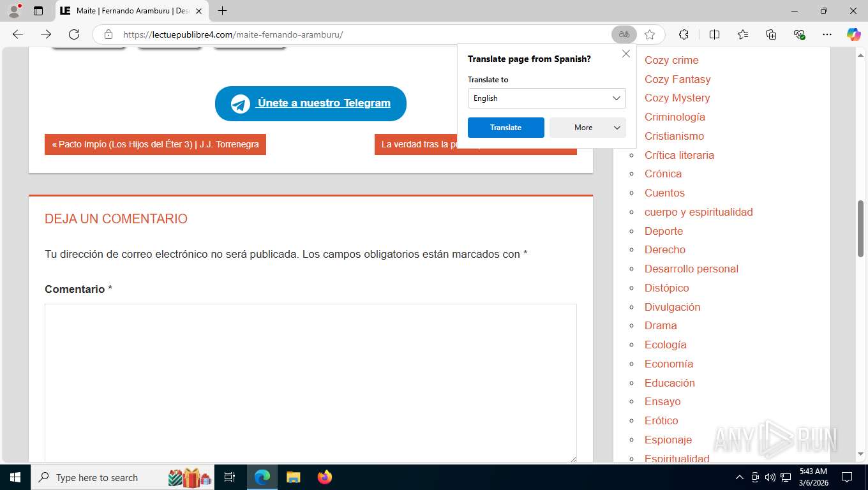
Task: Open the Educación category link
Action: (670, 383)
